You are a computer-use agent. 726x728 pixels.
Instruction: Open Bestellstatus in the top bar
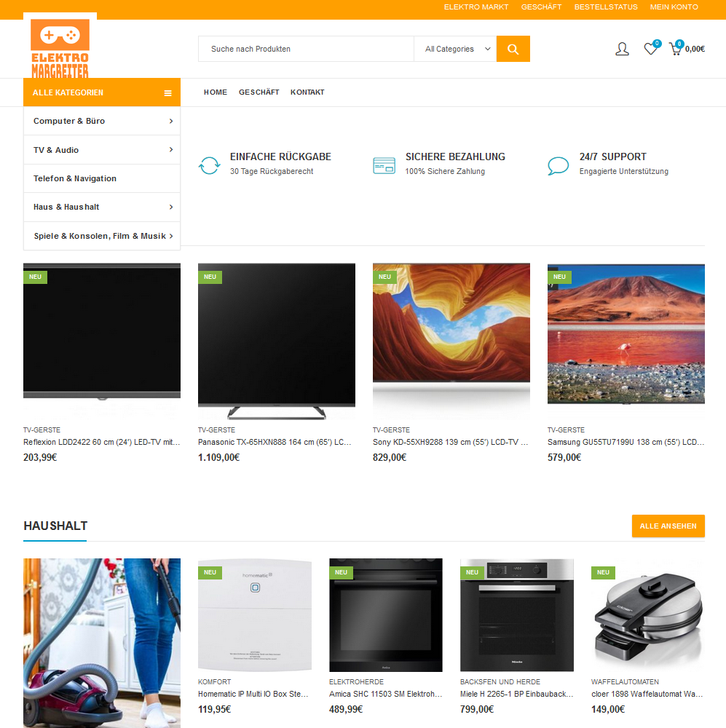click(606, 7)
